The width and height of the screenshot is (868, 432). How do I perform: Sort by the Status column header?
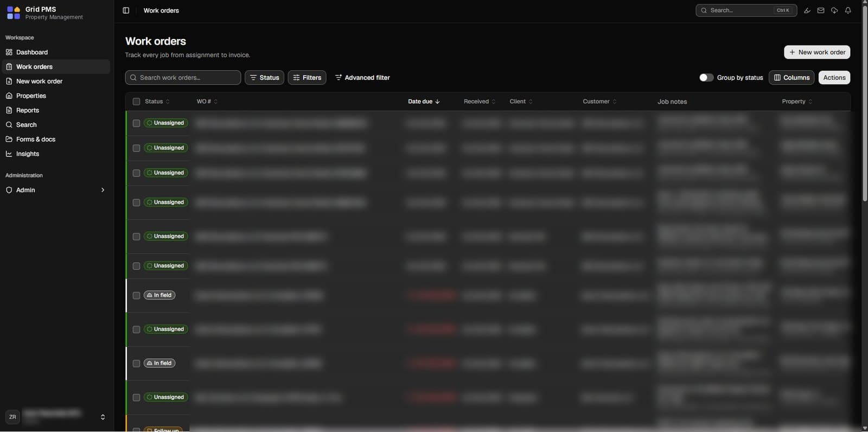[x=157, y=101]
